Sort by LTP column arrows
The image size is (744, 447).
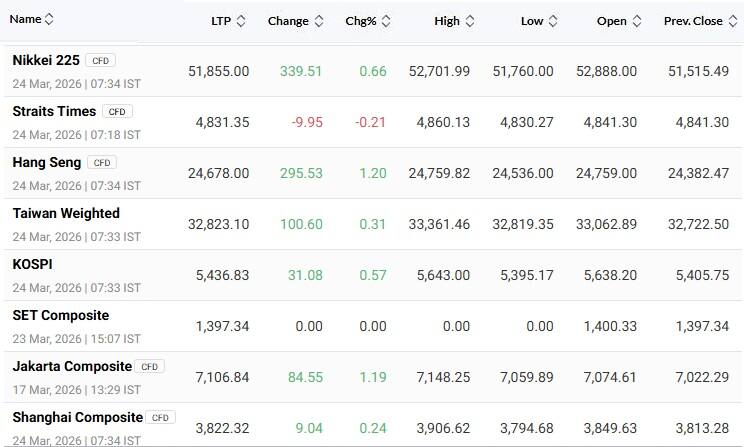(x=241, y=21)
